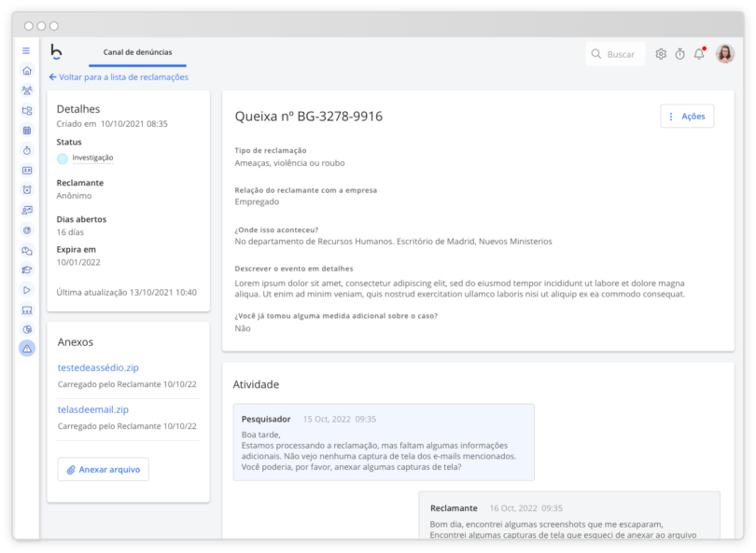Open the profile avatar in the top bar
Viewport: 756px width, 553px height.
pos(723,54)
